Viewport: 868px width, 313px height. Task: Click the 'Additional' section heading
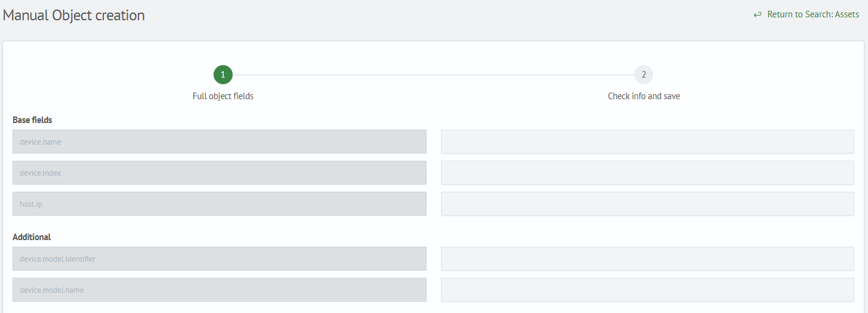pos(32,237)
